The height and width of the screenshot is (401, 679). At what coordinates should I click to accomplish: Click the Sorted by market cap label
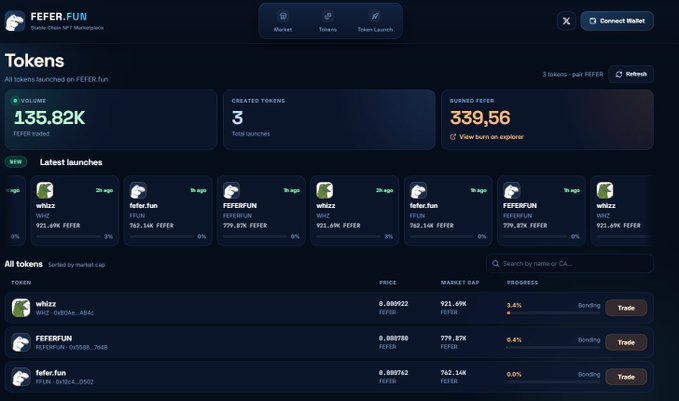76,265
